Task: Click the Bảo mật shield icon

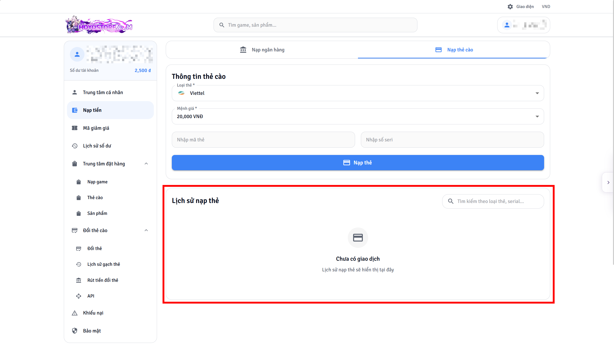Action: point(75,331)
